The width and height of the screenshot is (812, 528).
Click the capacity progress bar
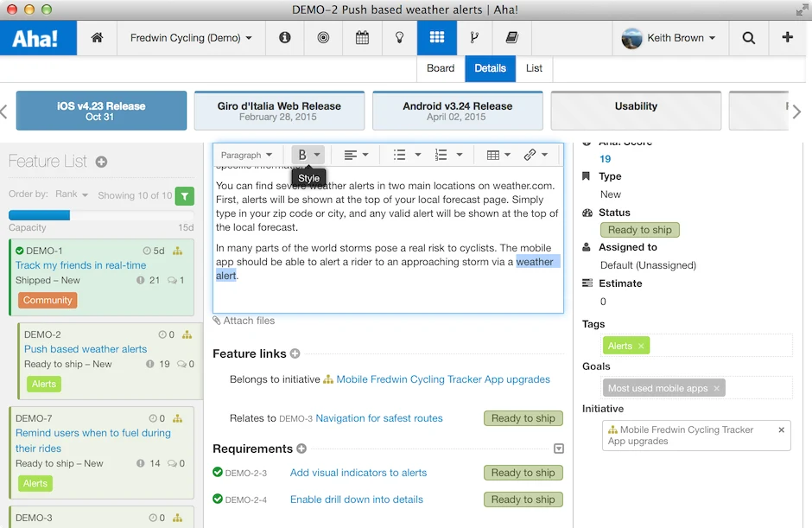(102, 215)
